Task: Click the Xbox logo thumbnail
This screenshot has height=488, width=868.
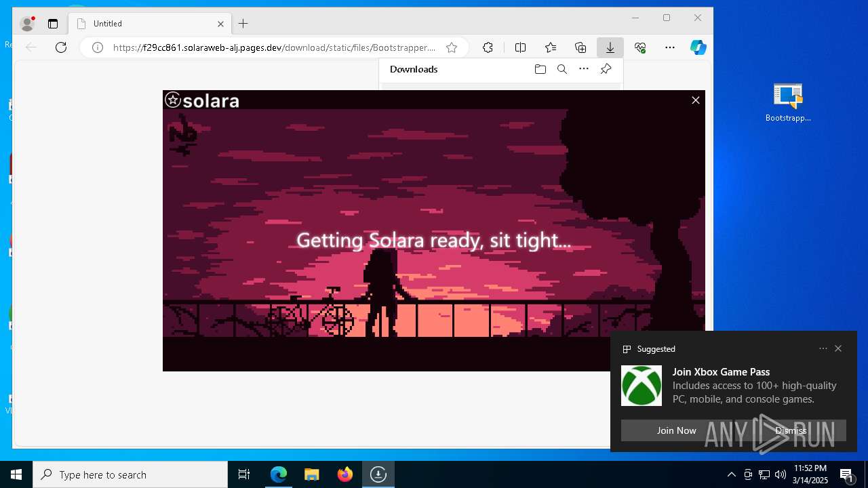Action: coord(642,386)
